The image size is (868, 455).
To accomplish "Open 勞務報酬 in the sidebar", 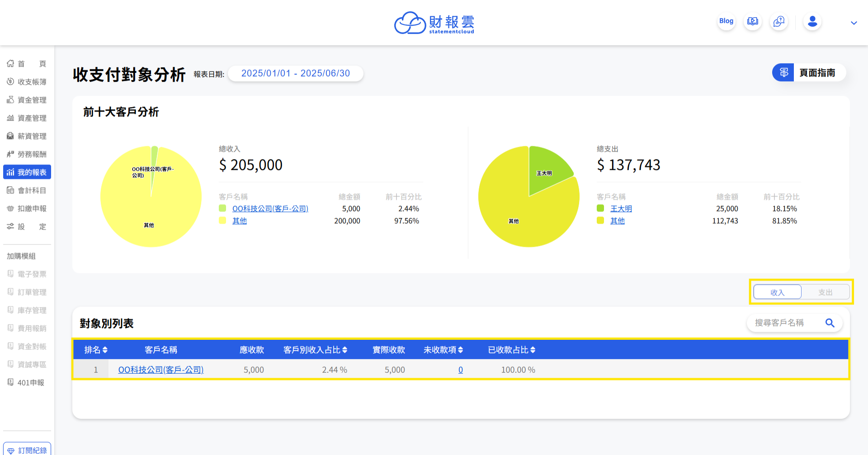I will 27,154.
